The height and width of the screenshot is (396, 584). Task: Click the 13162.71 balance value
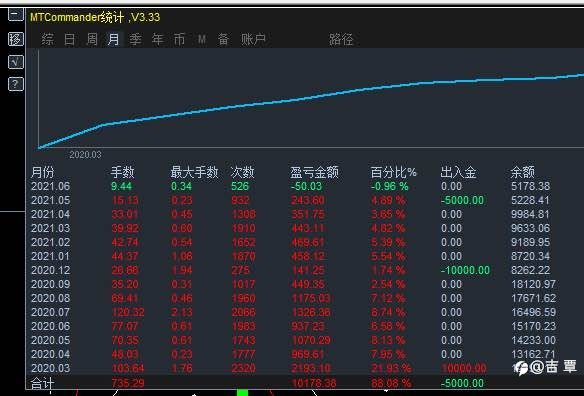[x=533, y=354]
